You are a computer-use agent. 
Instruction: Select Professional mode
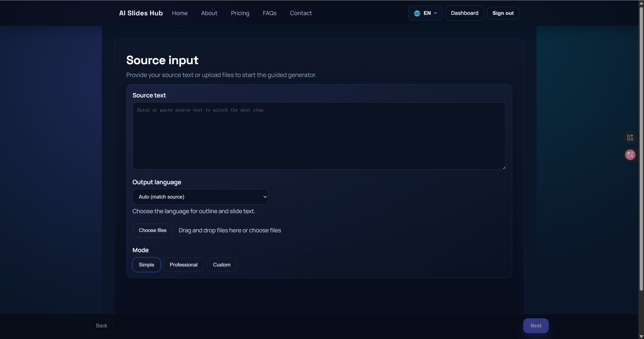[x=184, y=265]
